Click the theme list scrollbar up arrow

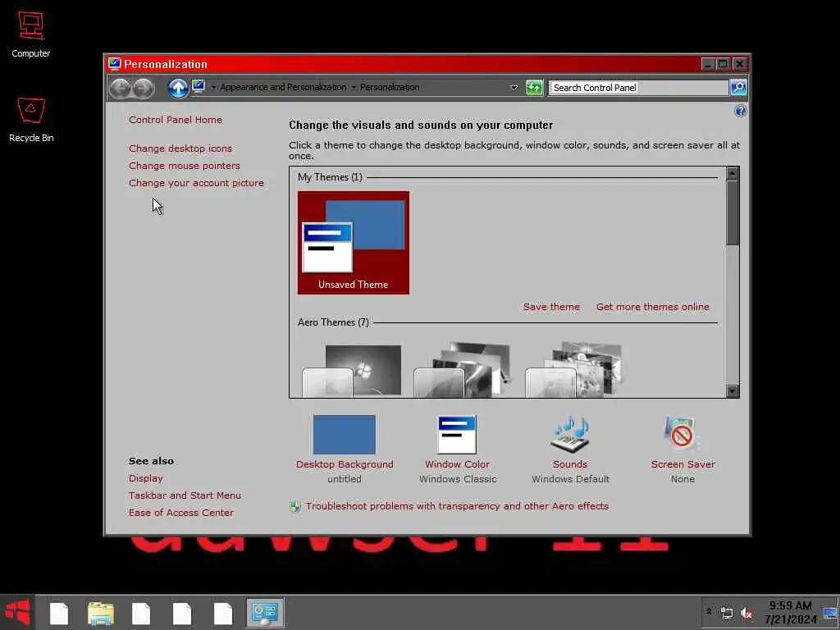tap(732, 173)
